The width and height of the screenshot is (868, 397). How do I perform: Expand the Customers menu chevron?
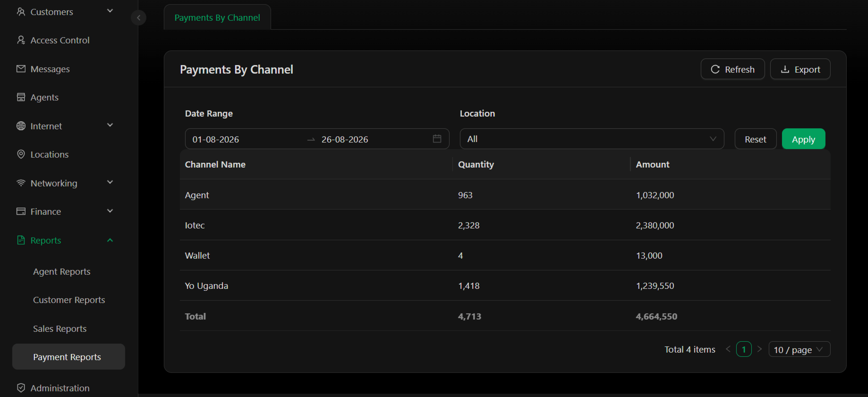coord(110,11)
